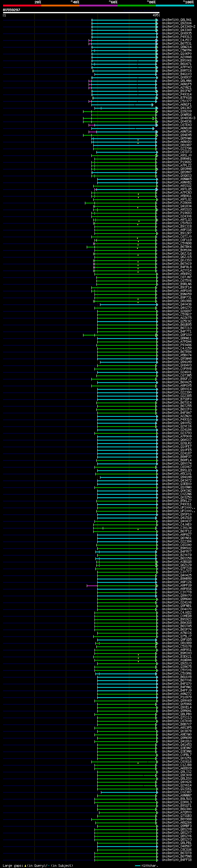Select hit label UniRef100_Q40270
Viewport: 197px width, 868px height.
177,308
